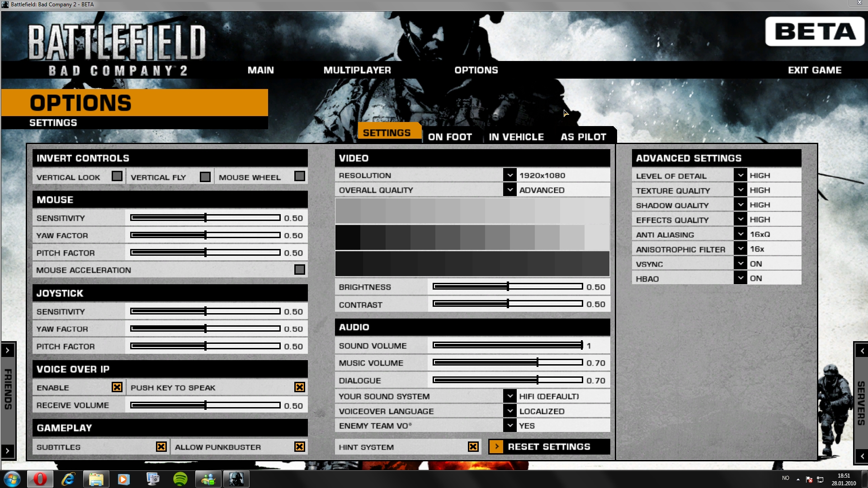Switch to the As Pilot tab
Screen dimensions: 868x488
coord(583,137)
